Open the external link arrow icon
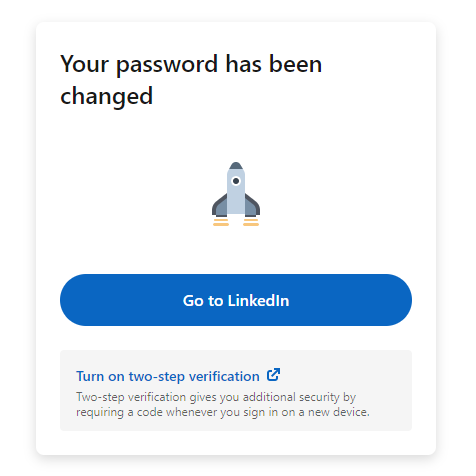 (273, 375)
